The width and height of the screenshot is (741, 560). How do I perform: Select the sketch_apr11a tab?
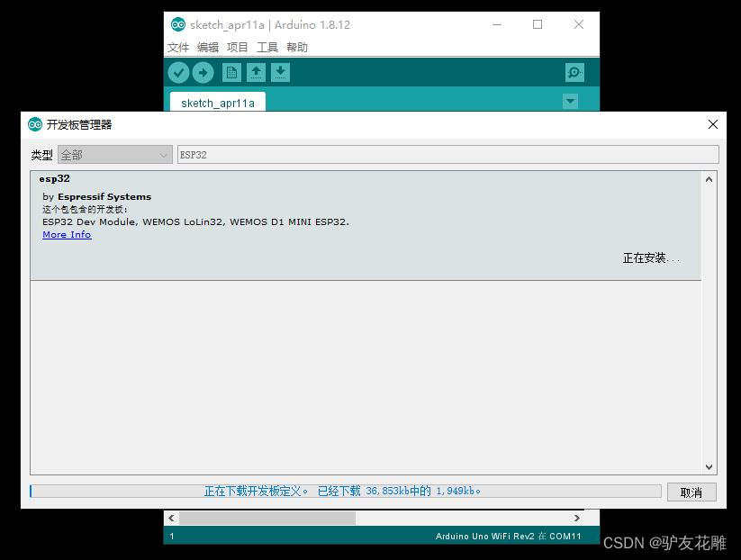tap(218, 103)
